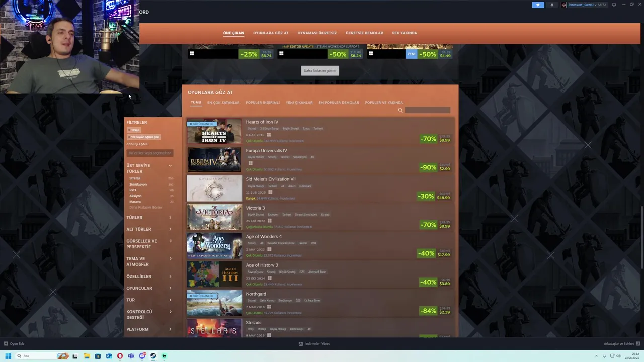
Task: Select the POPÜLER İNDİRİMLİ tab
Action: 263,102
